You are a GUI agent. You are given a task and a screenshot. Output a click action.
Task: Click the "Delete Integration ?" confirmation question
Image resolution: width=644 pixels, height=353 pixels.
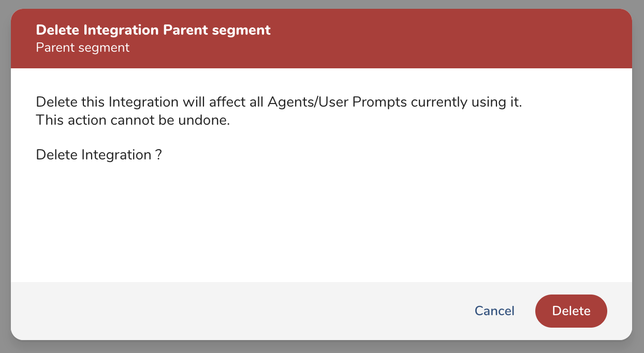99,154
